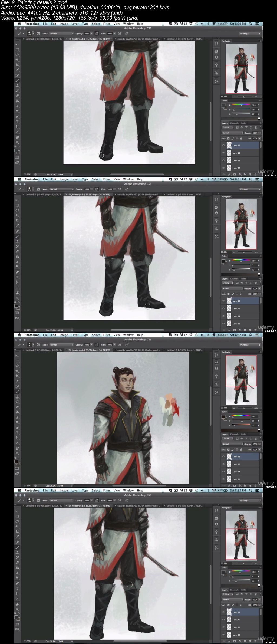
Task: Open the Mode Normal dropdown in the 8:50 PM options bar
Action: tap(61, 34)
